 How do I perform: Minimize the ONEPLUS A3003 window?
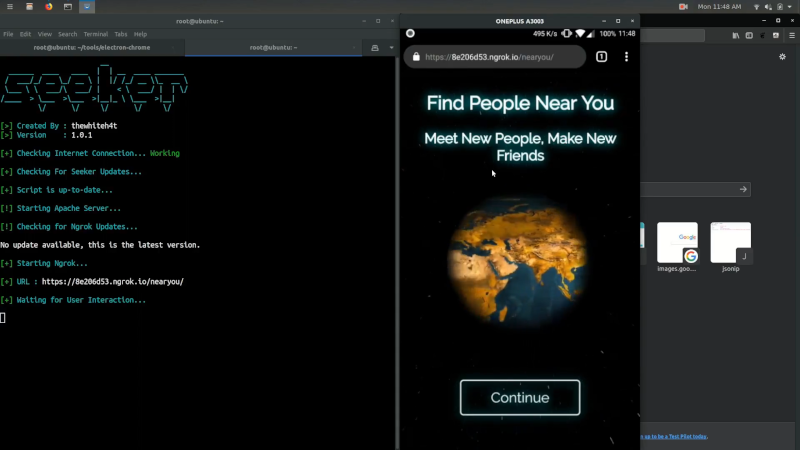point(604,21)
